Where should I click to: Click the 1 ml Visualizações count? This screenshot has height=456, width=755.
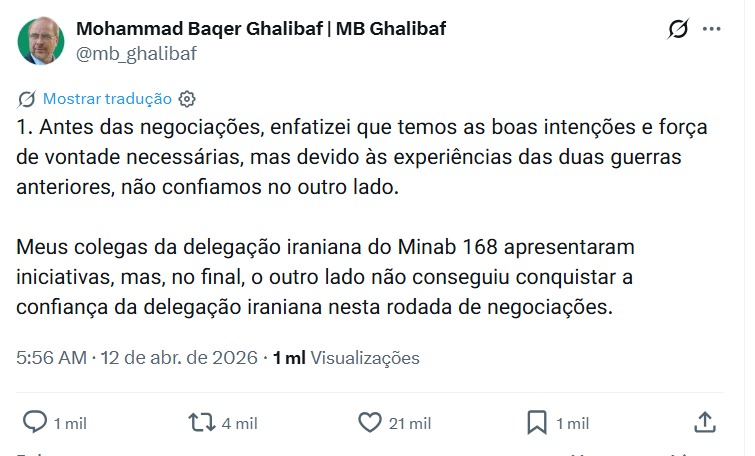(x=347, y=358)
